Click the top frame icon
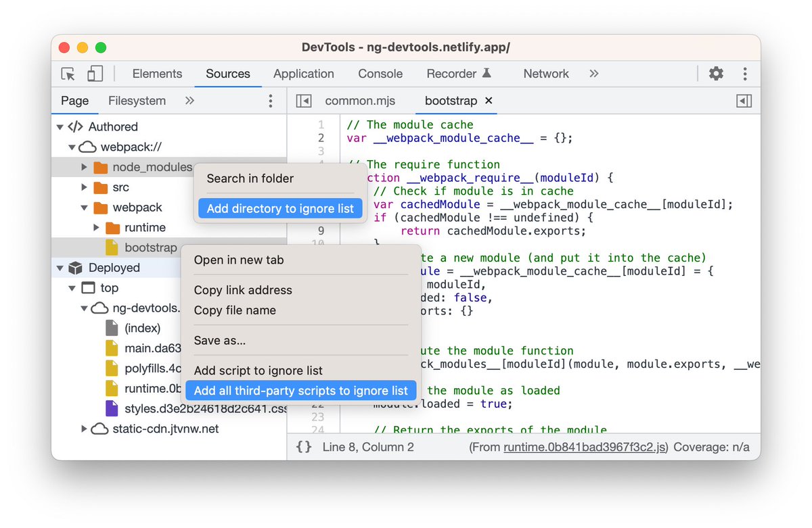 [88, 288]
